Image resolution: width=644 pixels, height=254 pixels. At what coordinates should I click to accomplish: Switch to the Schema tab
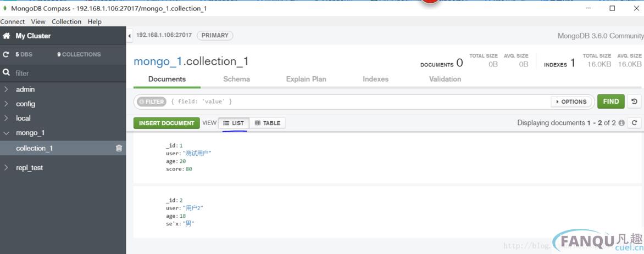click(237, 79)
